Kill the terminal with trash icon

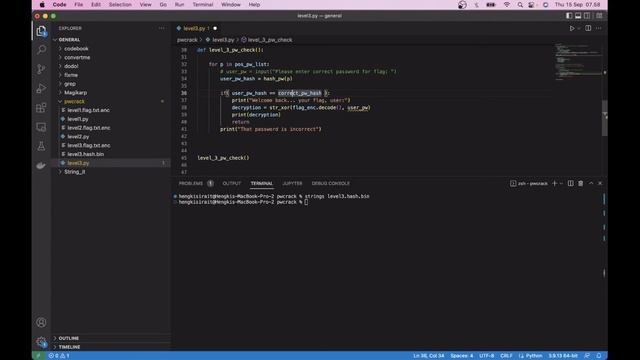[580, 183]
